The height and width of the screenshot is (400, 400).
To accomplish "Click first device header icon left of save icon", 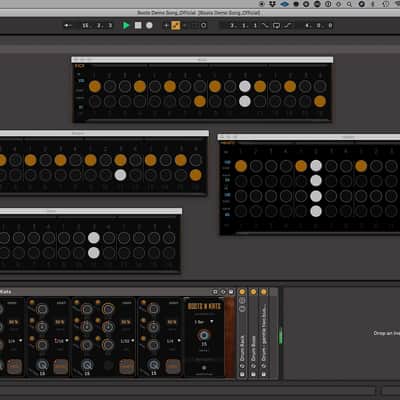I will 215,292.
